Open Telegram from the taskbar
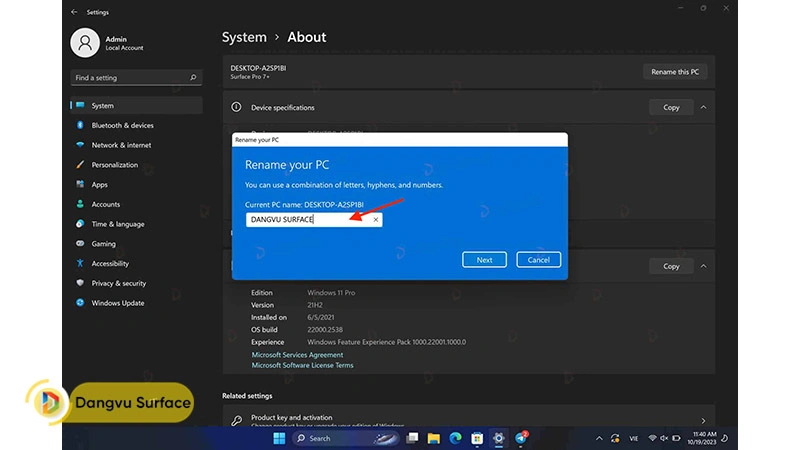 point(520,438)
